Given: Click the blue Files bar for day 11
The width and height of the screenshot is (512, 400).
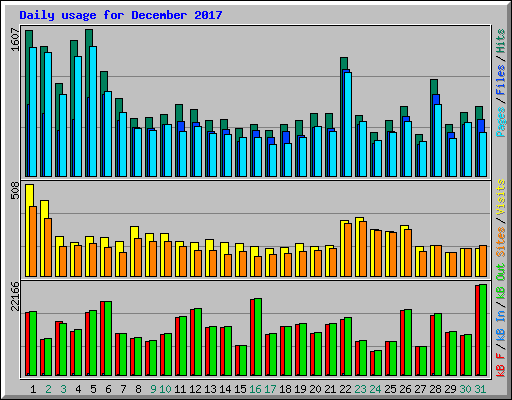Looking at the screenshot, I should 181,126.
